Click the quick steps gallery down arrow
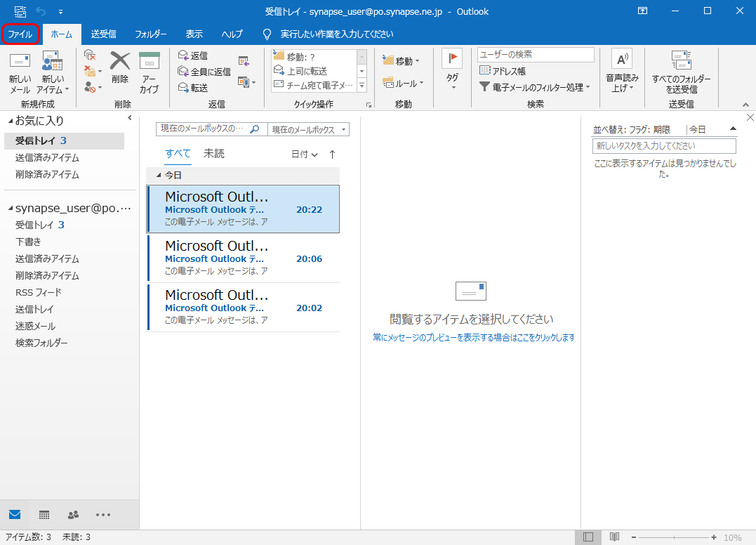This screenshot has height=545, width=756. [x=362, y=71]
